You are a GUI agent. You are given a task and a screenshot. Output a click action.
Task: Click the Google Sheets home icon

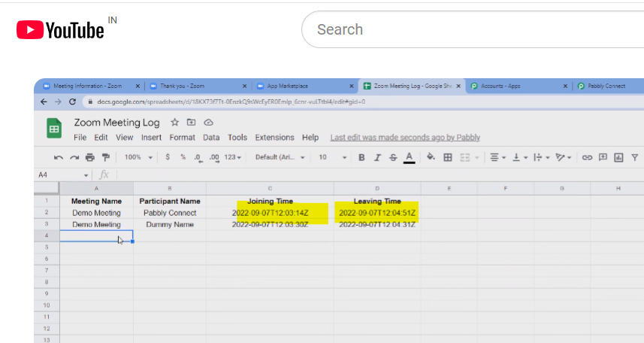54,129
